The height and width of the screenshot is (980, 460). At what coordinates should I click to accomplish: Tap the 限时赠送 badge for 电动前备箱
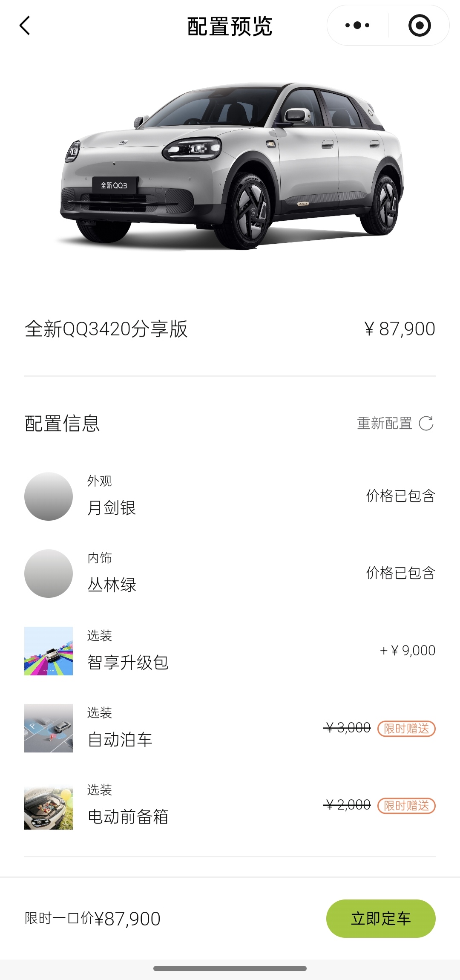(x=406, y=806)
